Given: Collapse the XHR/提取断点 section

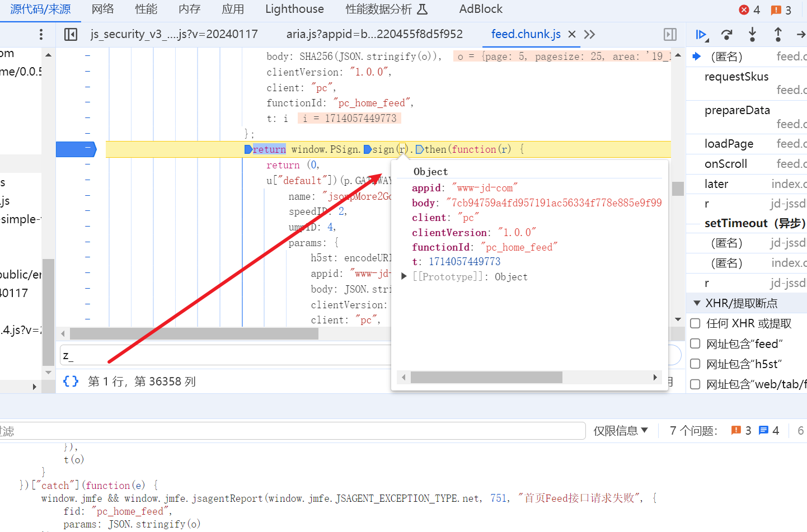Looking at the screenshot, I should [696, 303].
